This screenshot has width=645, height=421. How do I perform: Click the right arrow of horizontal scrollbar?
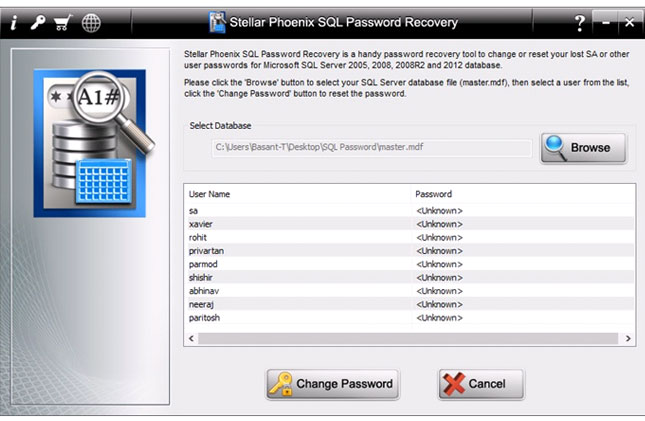(x=628, y=338)
